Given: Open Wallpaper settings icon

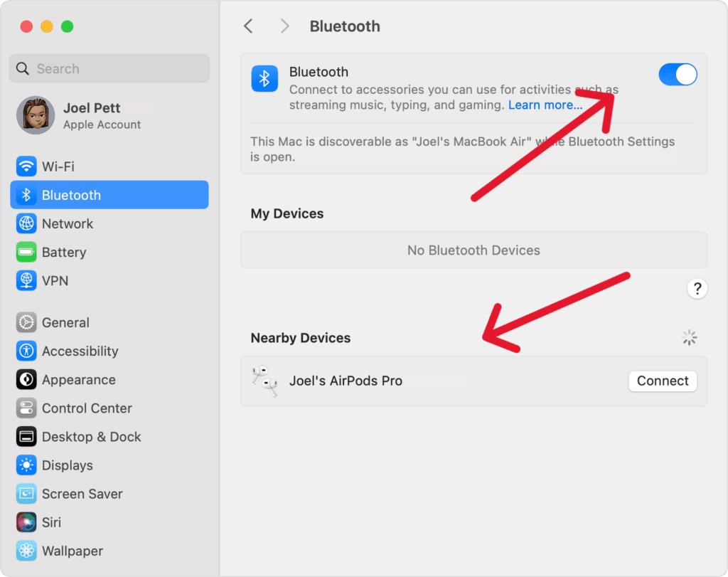Looking at the screenshot, I should click(x=26, y=551).
